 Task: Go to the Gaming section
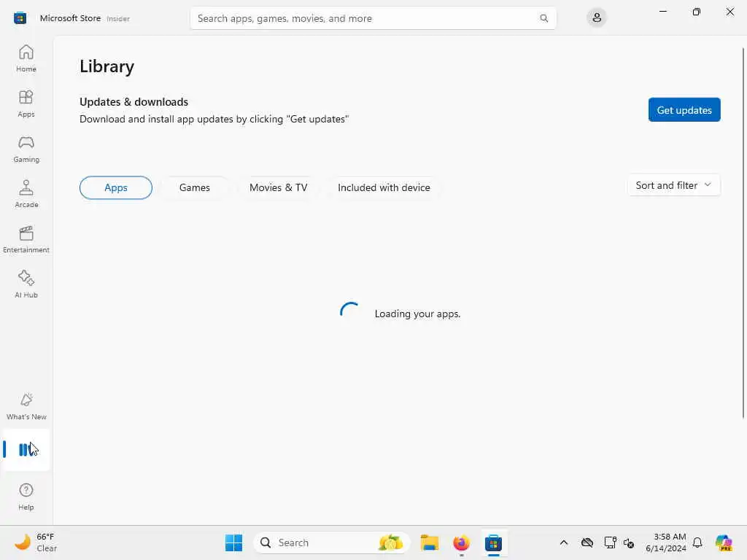tap(26, 149)
